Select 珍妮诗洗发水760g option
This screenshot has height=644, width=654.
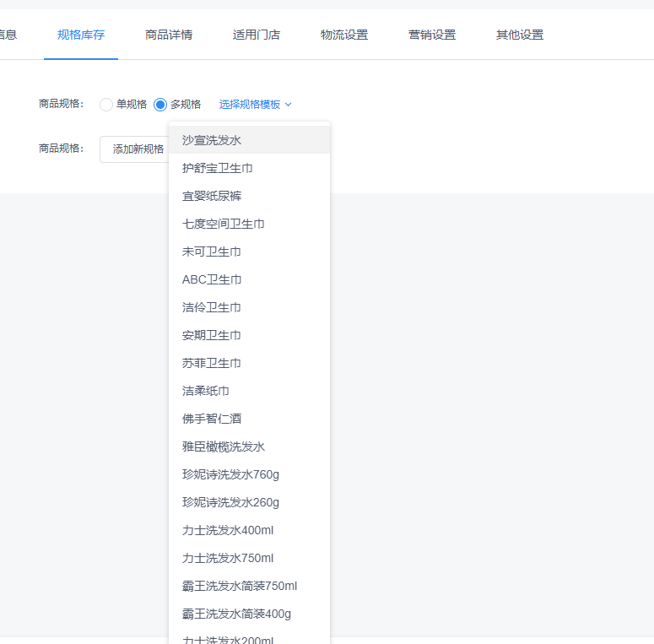click(250, 474)
